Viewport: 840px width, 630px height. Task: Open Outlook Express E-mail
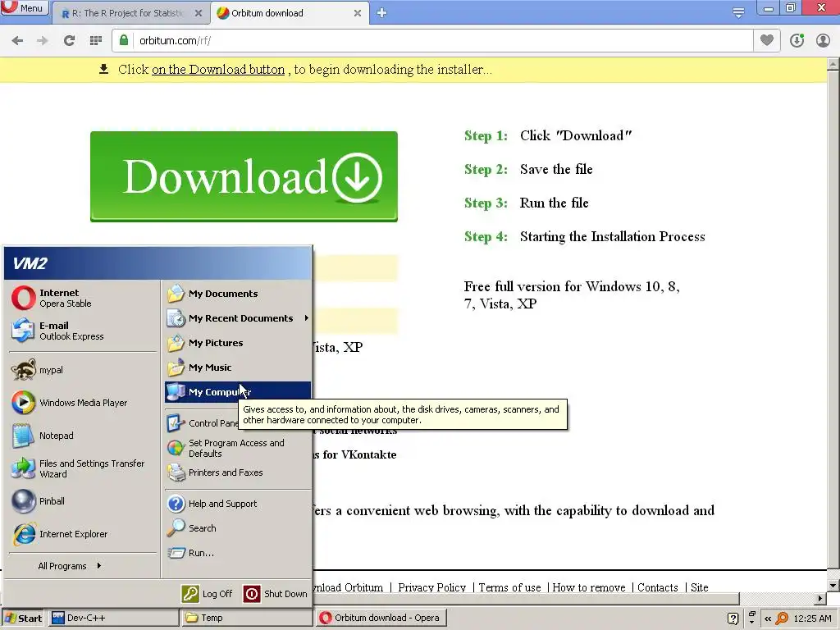83,331
